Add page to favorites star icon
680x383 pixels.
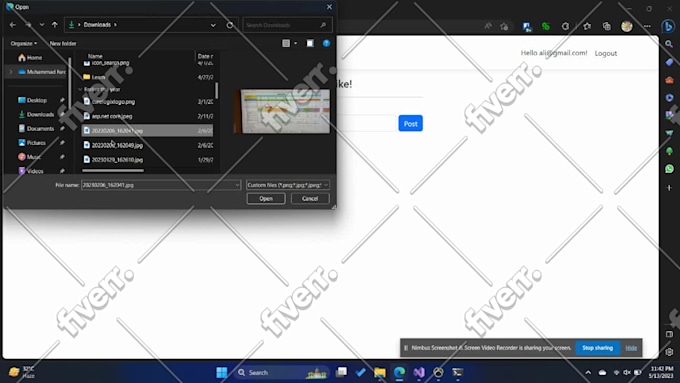[504, 26]
